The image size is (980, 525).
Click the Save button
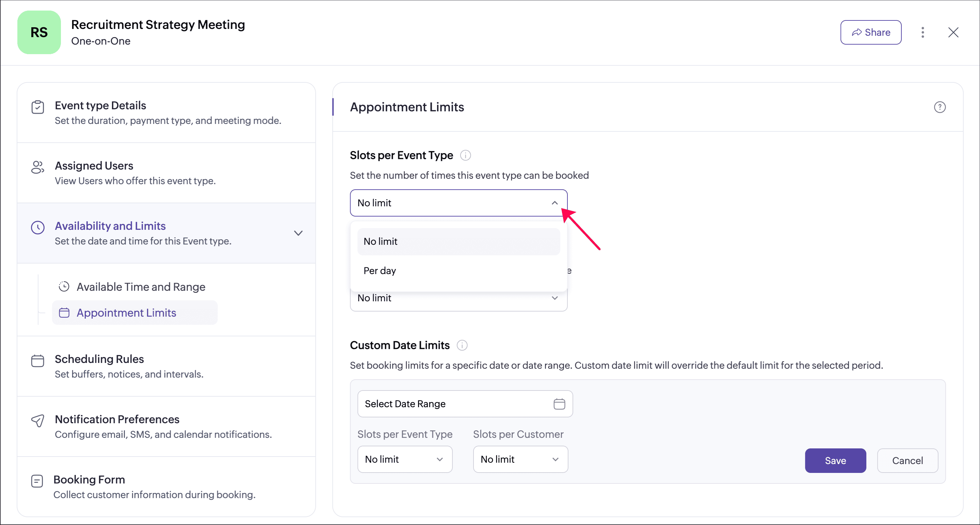(835, 460)
